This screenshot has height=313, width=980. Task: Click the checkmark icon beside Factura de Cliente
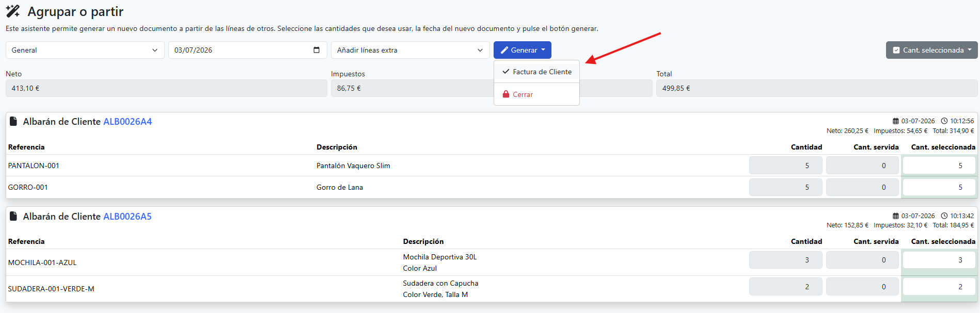[506, 72]
